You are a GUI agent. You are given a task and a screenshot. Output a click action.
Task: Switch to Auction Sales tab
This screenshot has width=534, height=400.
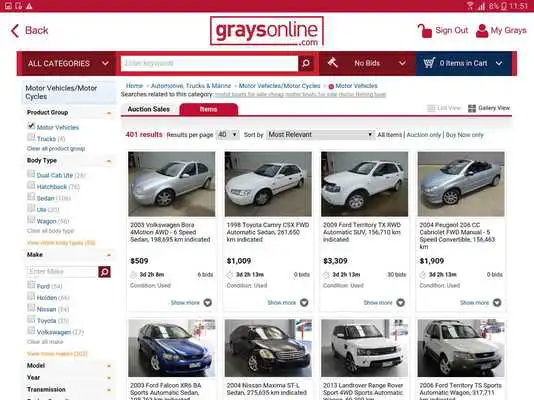(x=148, y=109)
